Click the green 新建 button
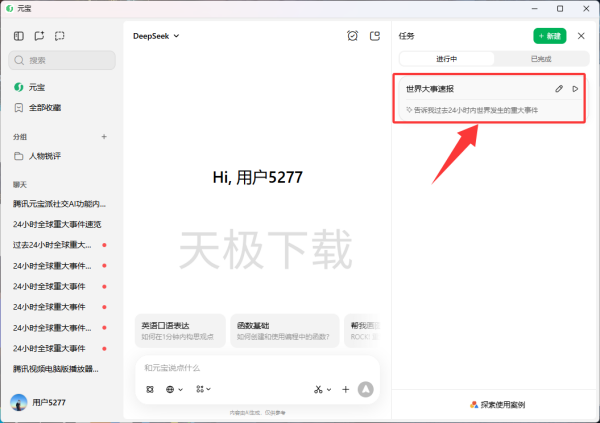The image size is (600, 423). [x=549, y=36]
